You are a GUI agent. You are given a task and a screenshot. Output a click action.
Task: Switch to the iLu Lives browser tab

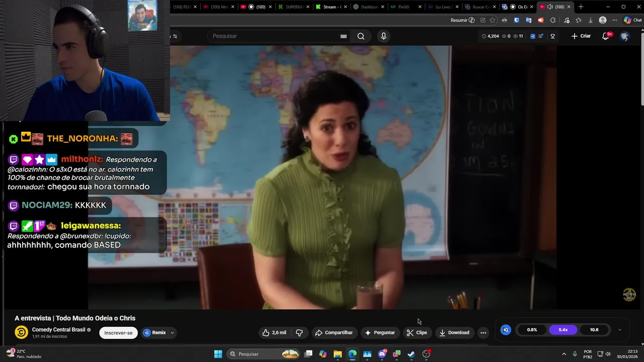tap(443, 7)
